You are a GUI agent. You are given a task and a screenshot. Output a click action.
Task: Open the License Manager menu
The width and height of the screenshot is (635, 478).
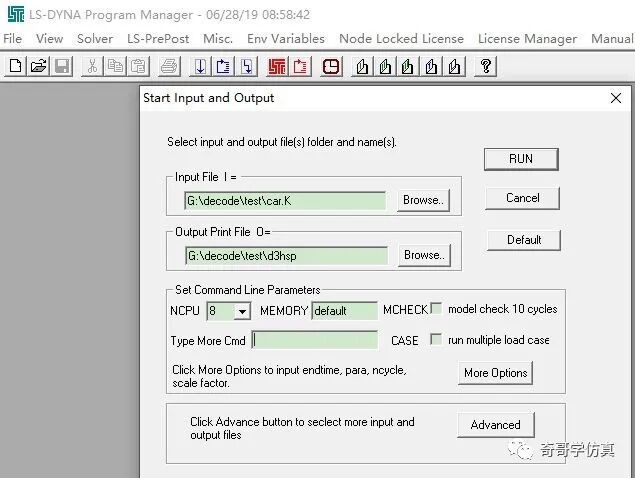coord(527,38)
